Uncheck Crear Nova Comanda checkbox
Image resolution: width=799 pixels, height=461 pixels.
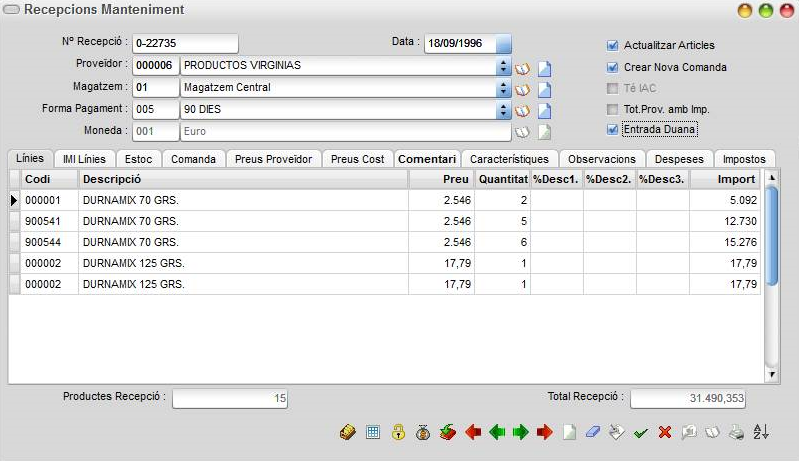click(x=612, y=67)
